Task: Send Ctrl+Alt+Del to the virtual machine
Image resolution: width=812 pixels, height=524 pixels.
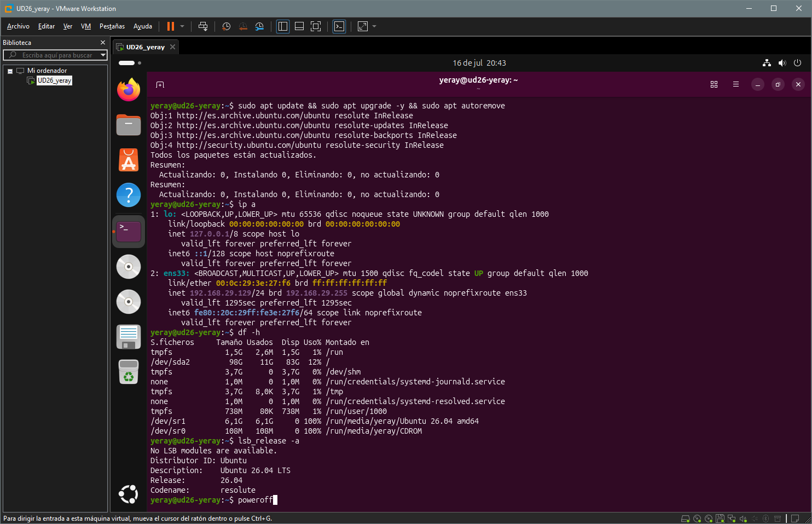Action: point(203,26)
